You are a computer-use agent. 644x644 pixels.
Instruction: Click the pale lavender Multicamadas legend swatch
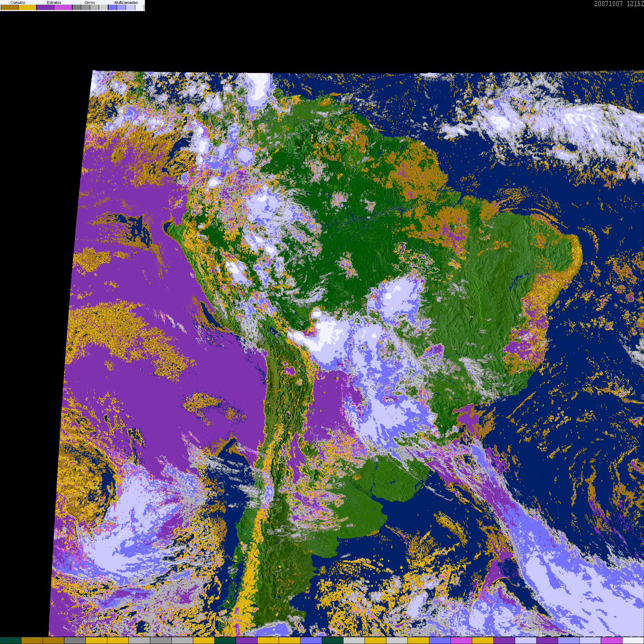(130, 7)
